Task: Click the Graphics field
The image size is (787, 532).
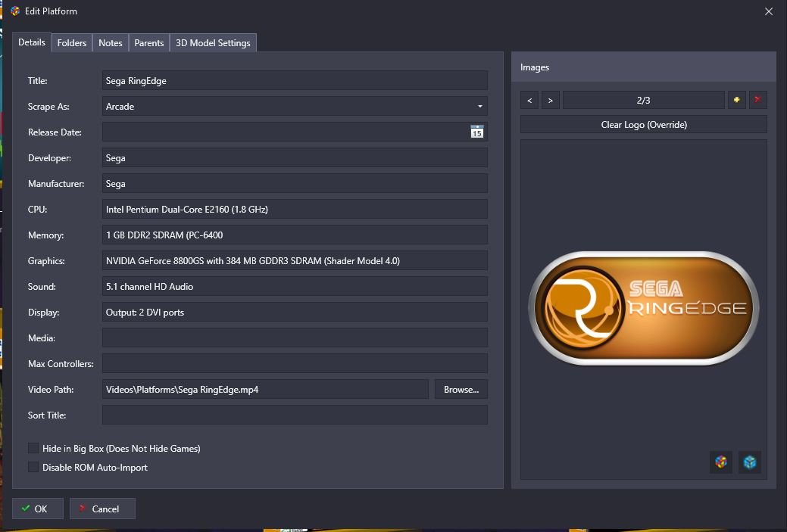Action: pyautogui.click(x=295, y=261)
